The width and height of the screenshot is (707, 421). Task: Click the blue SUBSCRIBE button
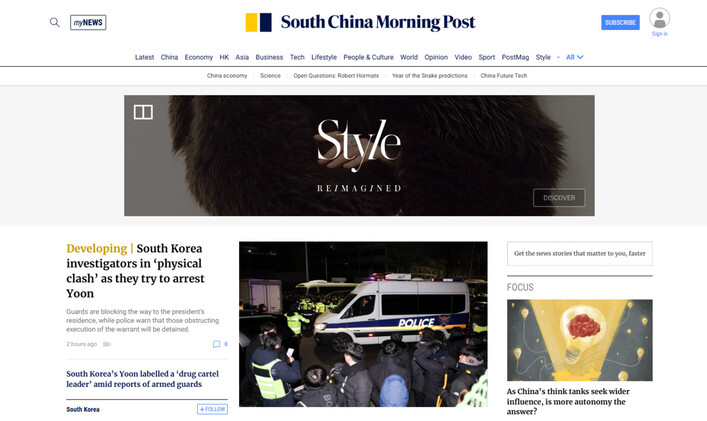[x=620, y=23]
